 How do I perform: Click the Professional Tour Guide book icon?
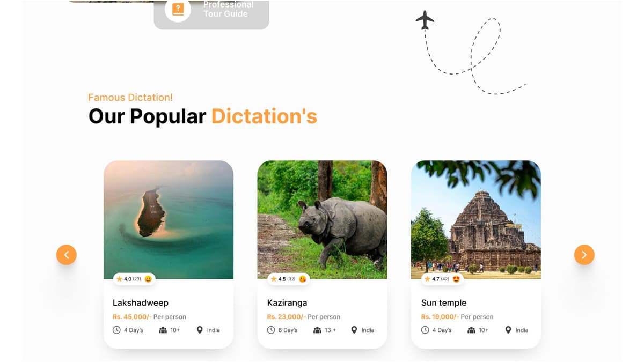178,9
